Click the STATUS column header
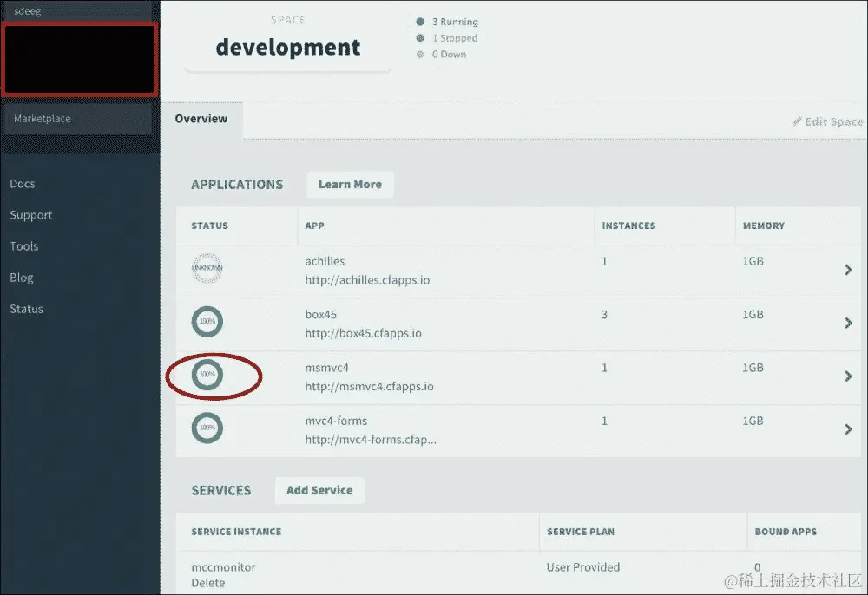 point(210,226)
